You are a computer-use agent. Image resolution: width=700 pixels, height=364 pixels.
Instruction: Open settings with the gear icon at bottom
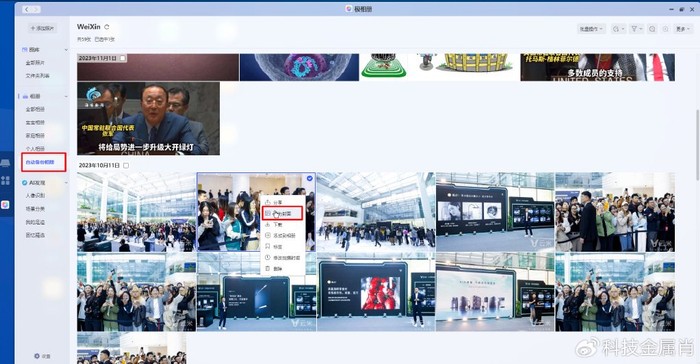point(37,356)
